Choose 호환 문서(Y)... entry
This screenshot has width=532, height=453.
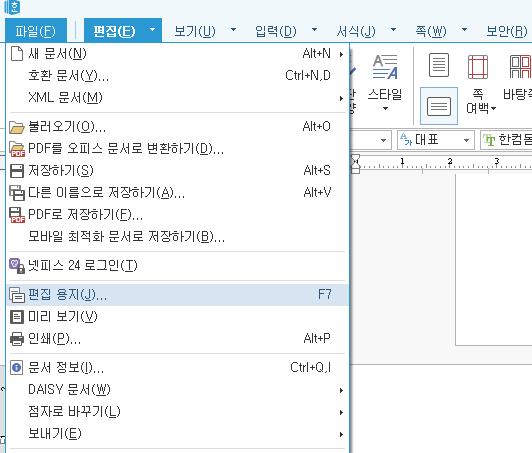point(177,76)
